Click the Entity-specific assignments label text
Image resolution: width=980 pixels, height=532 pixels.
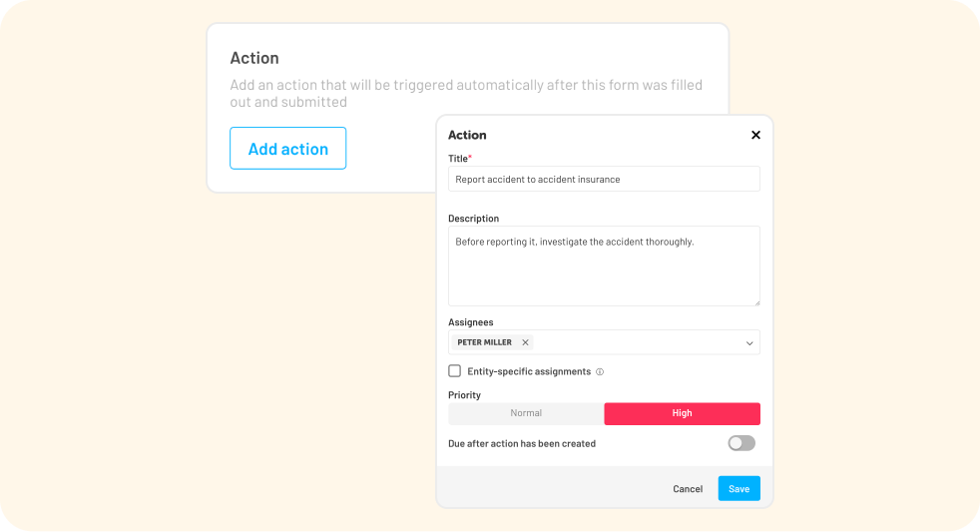pos(529,371)
